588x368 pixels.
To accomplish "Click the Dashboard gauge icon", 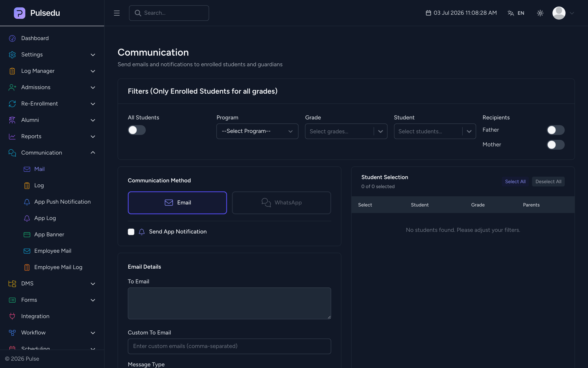I will point(12,38).
